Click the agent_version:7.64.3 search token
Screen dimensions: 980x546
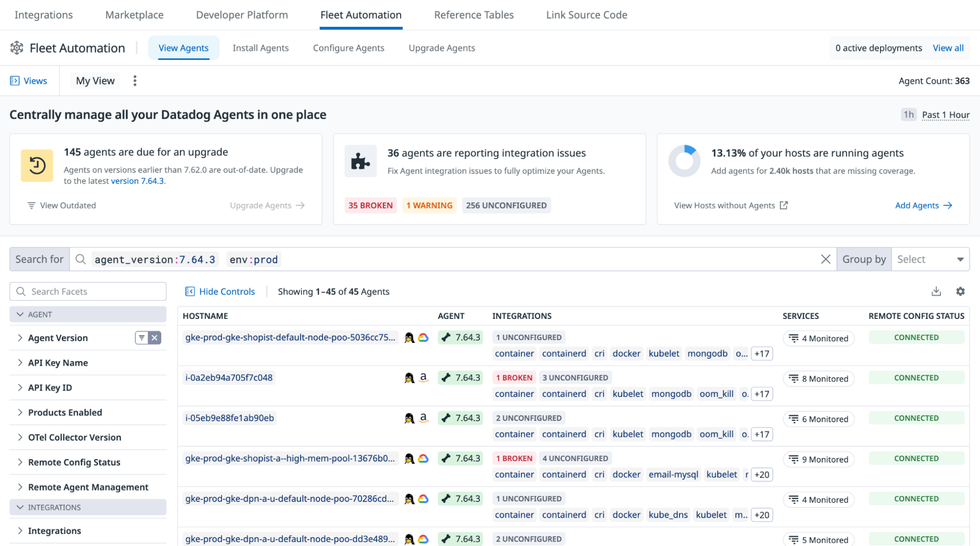pos(154,260)
